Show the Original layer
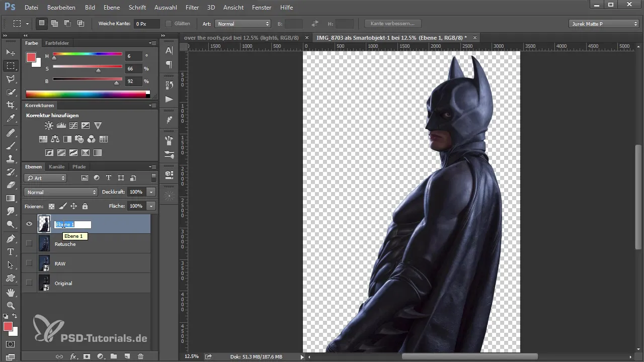Image resolution: width=644 pixels, height=362 pixels. pos(29,283)
